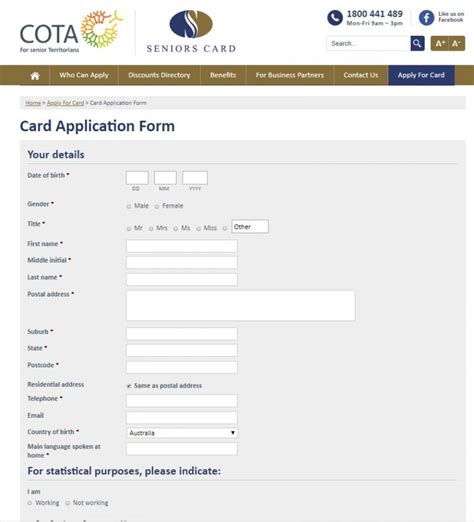This screenshot has width=474, height=522.
Task: Click the site Search input box
Action: pyautogui.click(x=368, y=43)
